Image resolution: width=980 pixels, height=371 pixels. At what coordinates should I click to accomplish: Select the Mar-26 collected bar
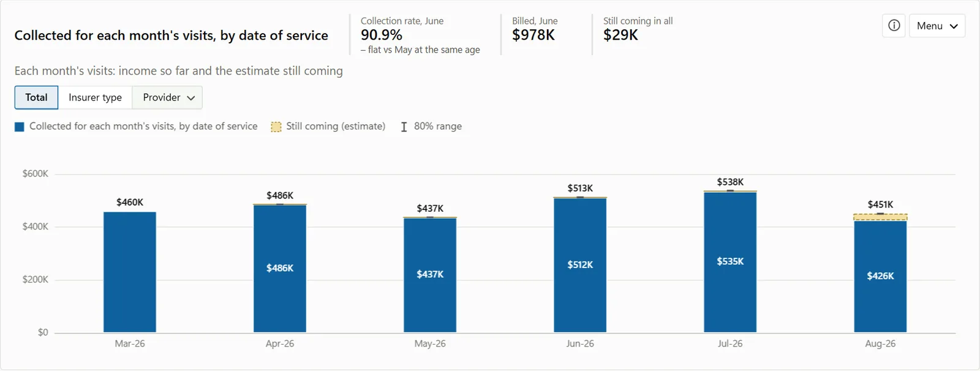130,272
